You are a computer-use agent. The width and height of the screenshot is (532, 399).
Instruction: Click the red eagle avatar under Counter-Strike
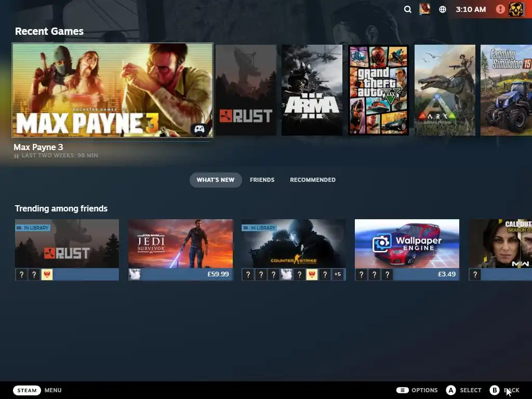(312, 274)
